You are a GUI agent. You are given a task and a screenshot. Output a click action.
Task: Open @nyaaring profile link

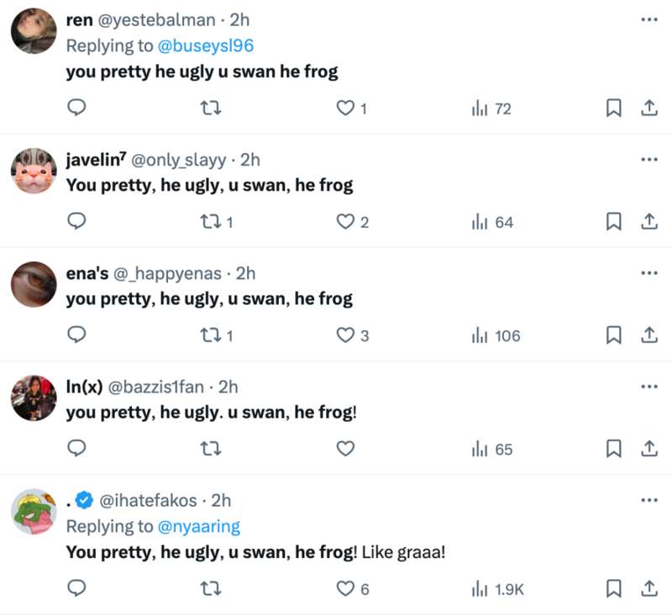pos(199,526)
